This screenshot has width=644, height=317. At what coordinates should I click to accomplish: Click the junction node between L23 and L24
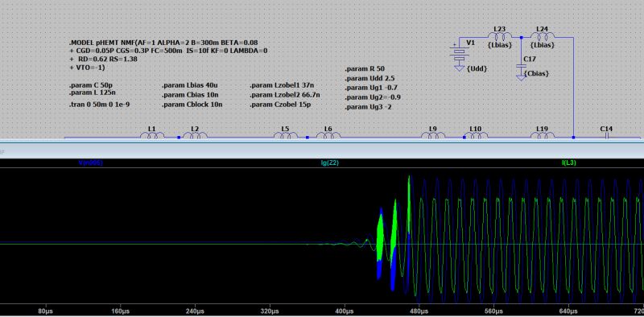click(x=521, y=37)
